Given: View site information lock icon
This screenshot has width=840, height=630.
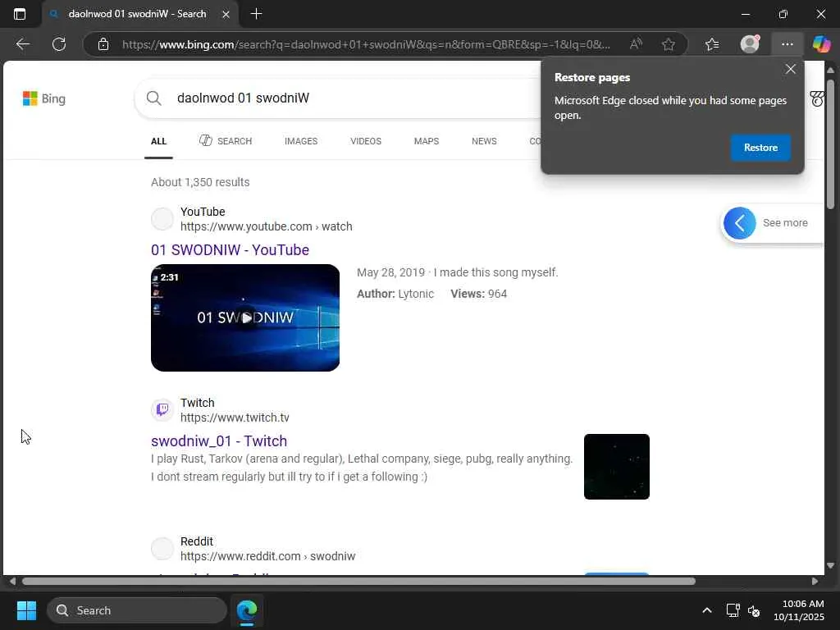Looking at the screenshot, I should (x=103, y=44).
